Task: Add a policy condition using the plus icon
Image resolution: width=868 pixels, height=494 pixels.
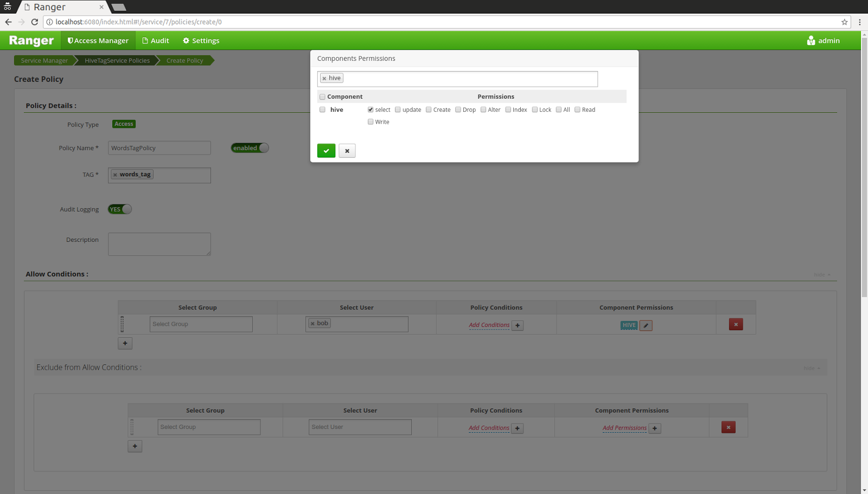Action: coord(517,325)
